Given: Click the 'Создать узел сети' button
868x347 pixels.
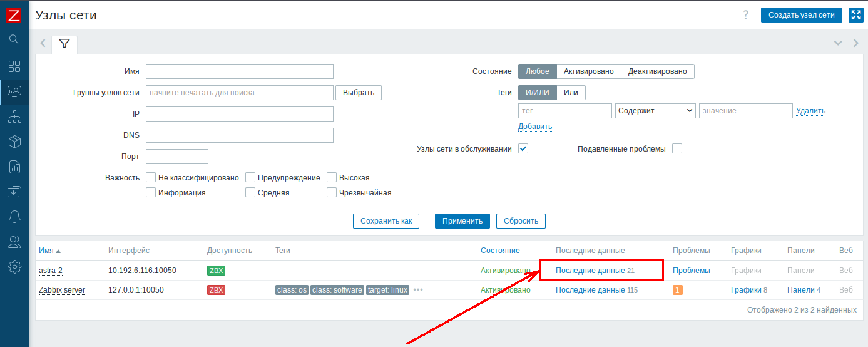Looking at the screenshot, I should 801,15.
